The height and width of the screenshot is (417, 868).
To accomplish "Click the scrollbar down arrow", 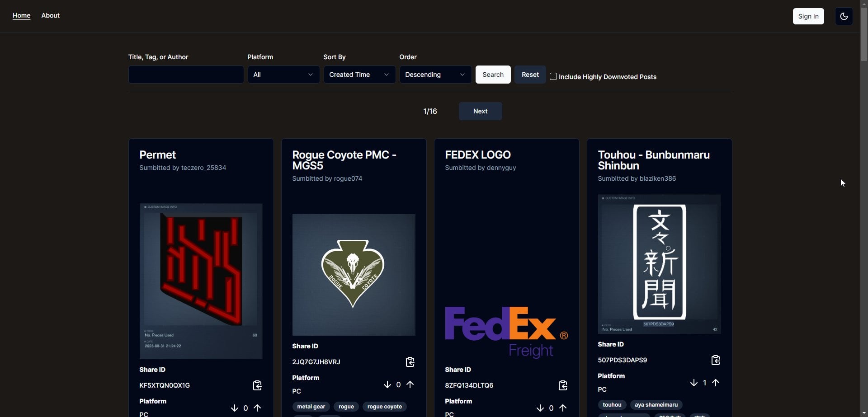I will click(864, 413).
